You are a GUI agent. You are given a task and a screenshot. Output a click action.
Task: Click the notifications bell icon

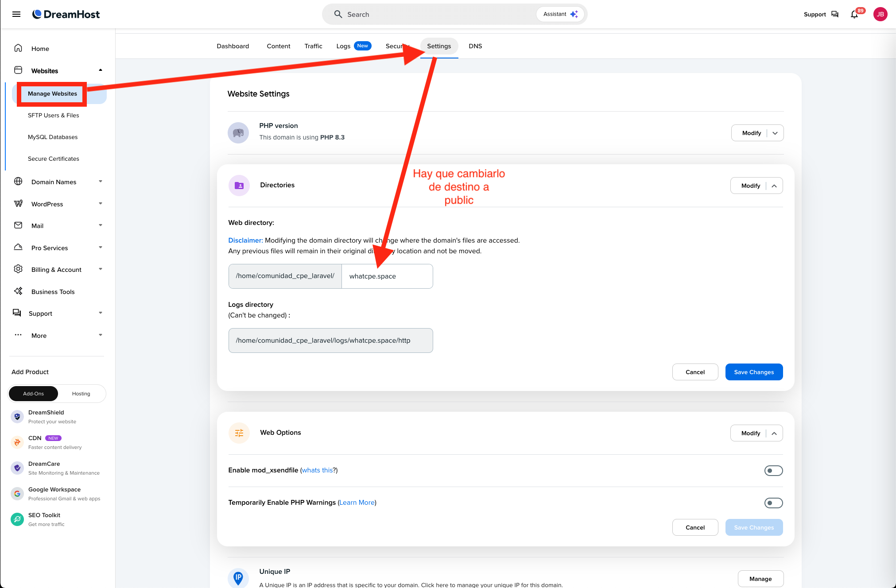pyautogui.click(x=854, y=15)
